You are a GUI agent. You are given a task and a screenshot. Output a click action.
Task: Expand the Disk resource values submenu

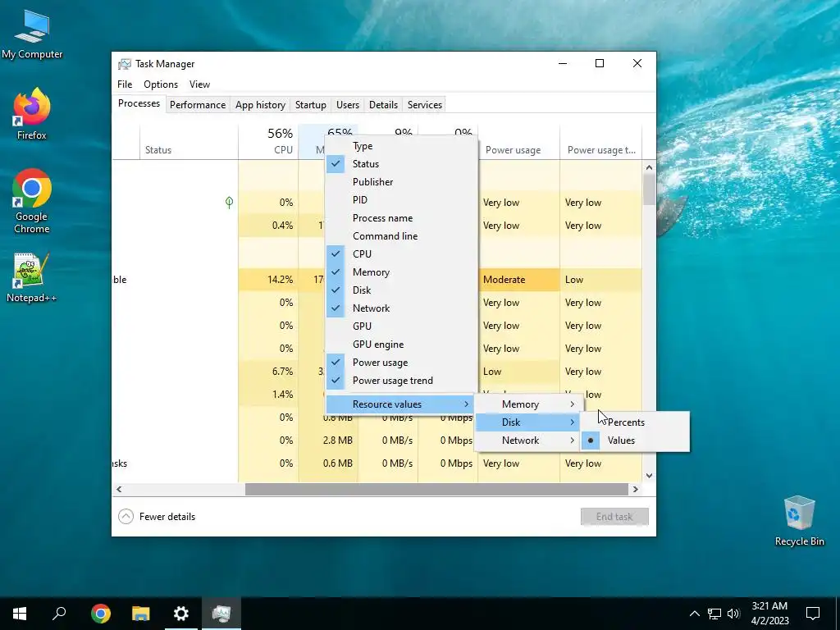527,422
